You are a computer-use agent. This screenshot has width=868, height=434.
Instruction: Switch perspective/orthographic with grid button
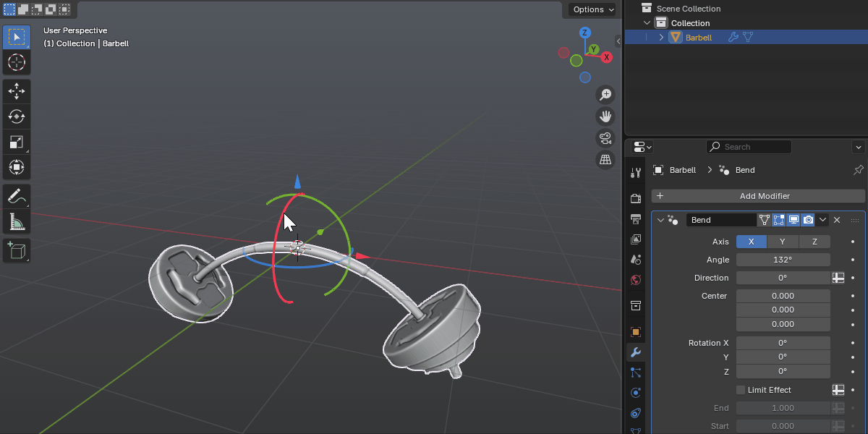coord(605,160)
